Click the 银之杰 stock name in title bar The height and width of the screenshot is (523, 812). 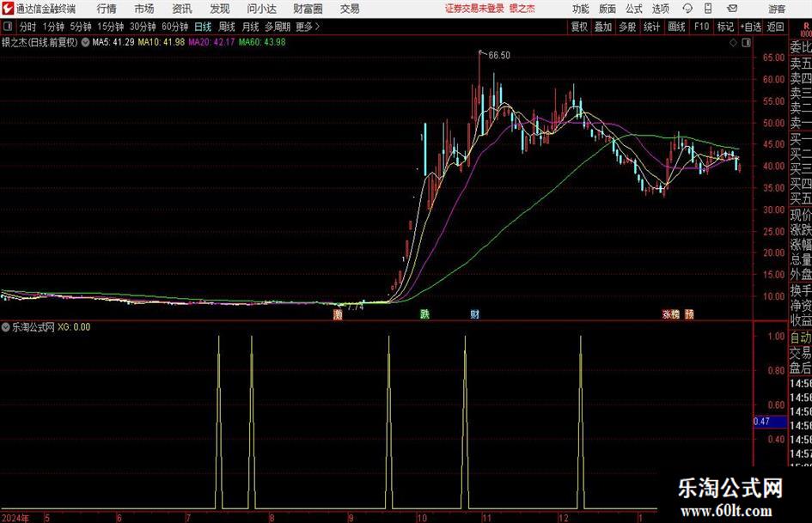click(522, 9)
